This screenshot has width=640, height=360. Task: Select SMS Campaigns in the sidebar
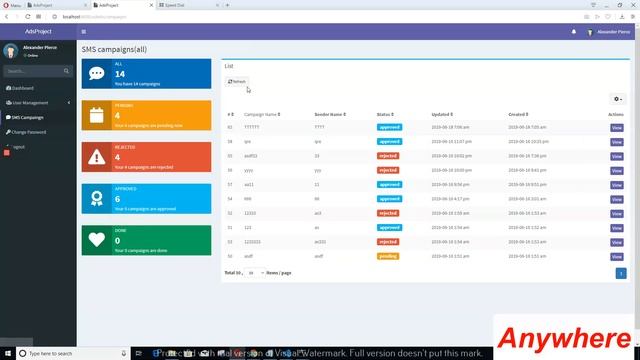click(x=24, y=118)
